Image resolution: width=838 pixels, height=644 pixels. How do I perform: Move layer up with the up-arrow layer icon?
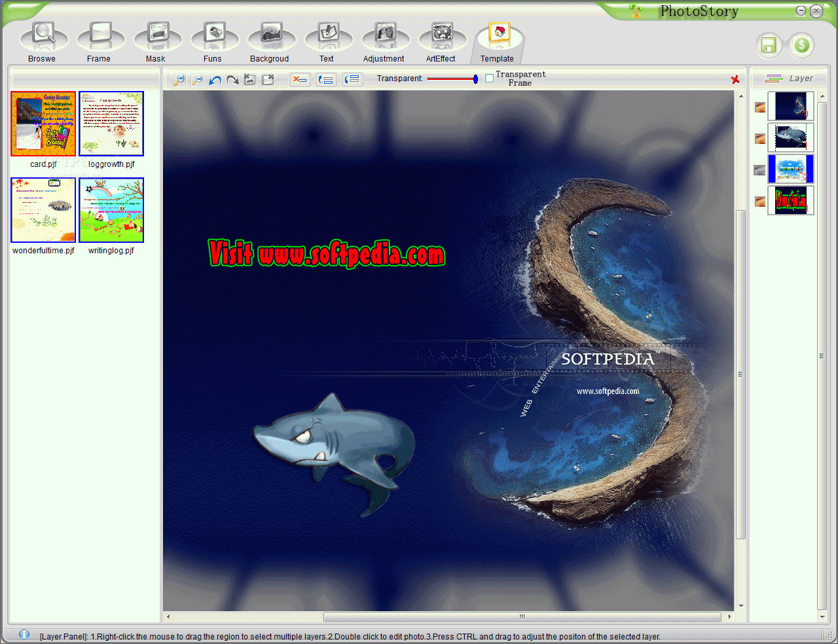[x=325, y=79]
